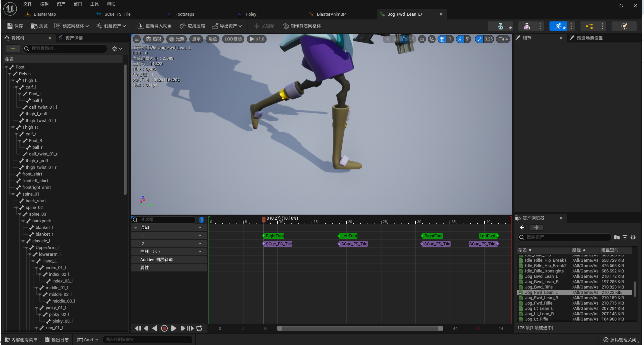Open the Animation Blueprint mode icon
Screen dimensions: 644x345
pyautogui.click(x=589, y=26)
